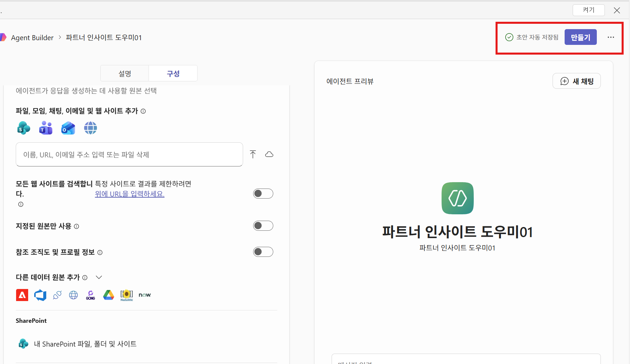Close the panel with the X button
Image resolution: width=630 pixels, height=364 pixels.
pos(617,10)
